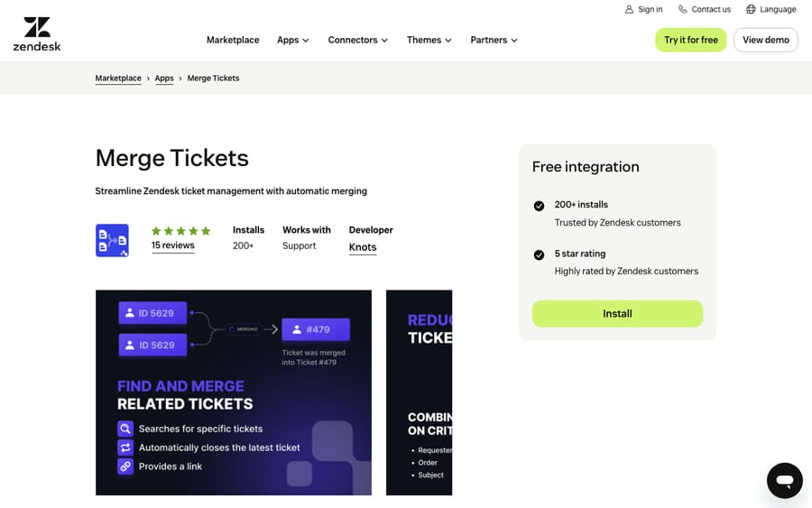Click the 5 star rating checkmark icon
The height and width of the screenshot is (508, 812).
click(x=539, y=254)
